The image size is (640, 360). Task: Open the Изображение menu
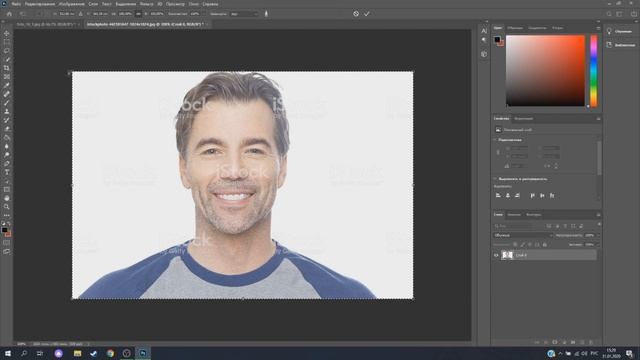pos(72,4)
